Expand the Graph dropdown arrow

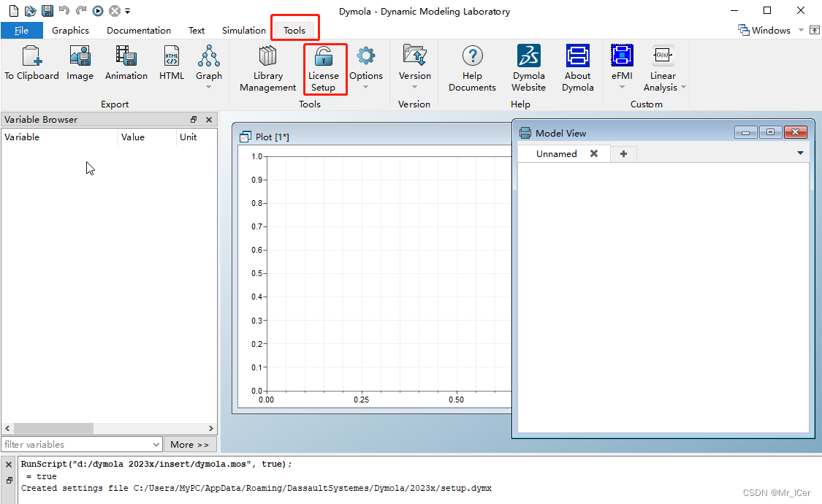click(209, 87)
